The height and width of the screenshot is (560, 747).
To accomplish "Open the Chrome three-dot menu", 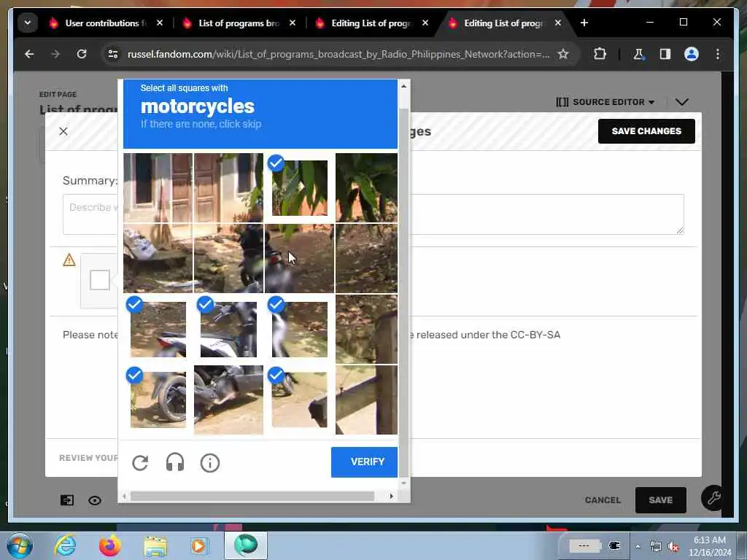I will tap(718, 54).
